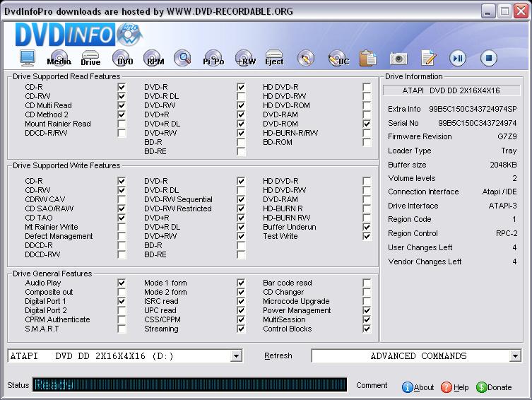Viewport: 532px width, 400px height.
Task: Toggle BD-RE write checkbox
Action: [241, 254]
